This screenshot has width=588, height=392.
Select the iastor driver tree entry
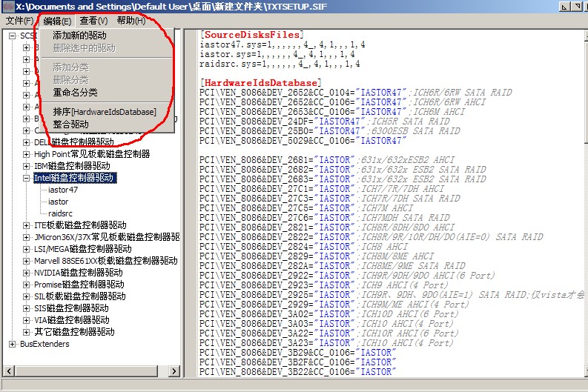58,202
